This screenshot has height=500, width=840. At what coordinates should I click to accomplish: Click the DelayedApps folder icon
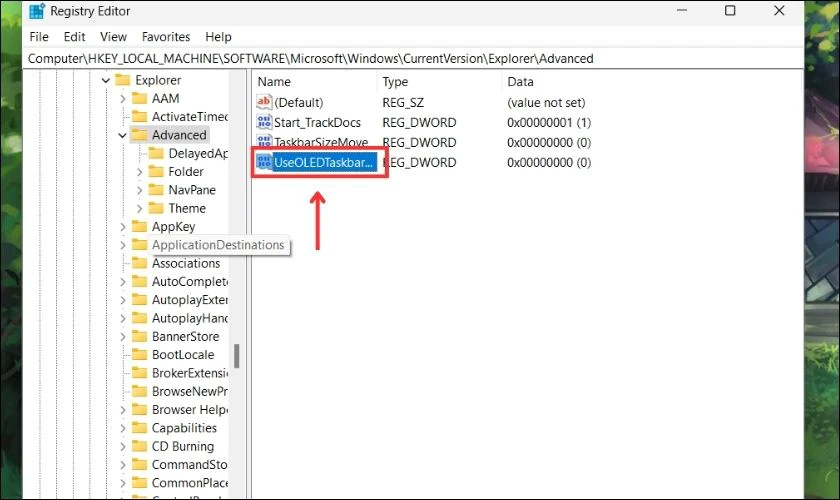(156, 153)
